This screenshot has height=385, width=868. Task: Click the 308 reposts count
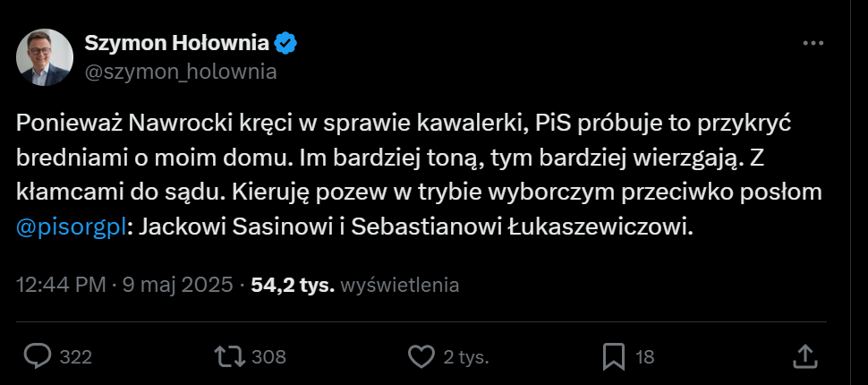pos(268,356)
